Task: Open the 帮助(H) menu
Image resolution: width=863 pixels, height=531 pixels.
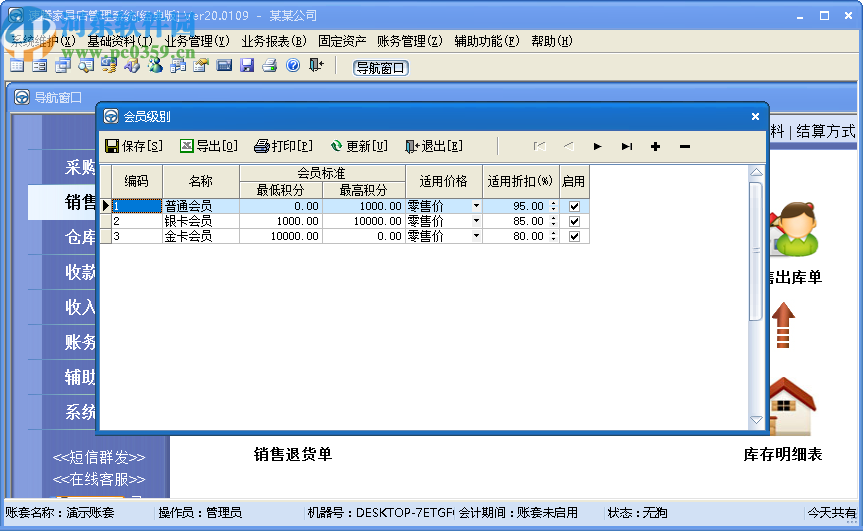Action: point(551,41)
